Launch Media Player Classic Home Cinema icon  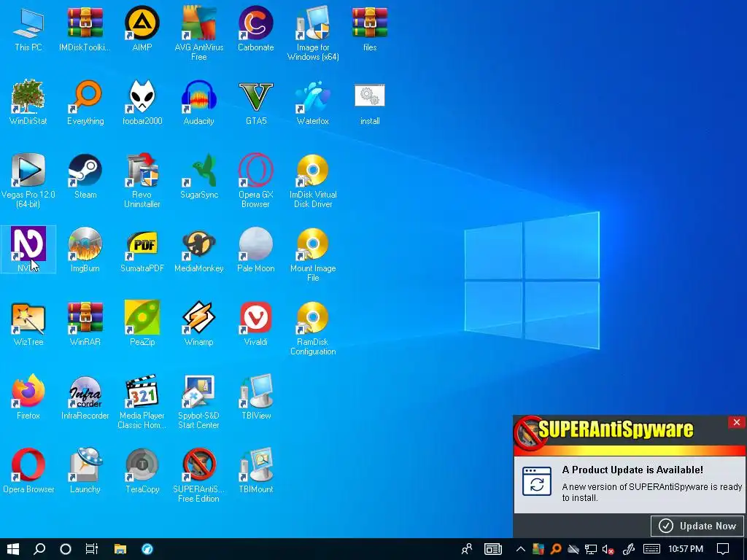pyautogui.click(x=142, y=401)
